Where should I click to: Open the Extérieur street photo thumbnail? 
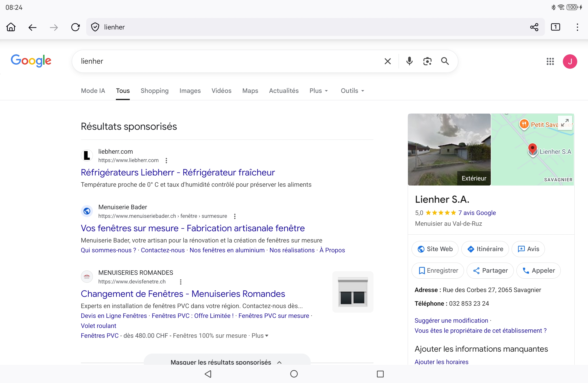[x=449, y=150]
